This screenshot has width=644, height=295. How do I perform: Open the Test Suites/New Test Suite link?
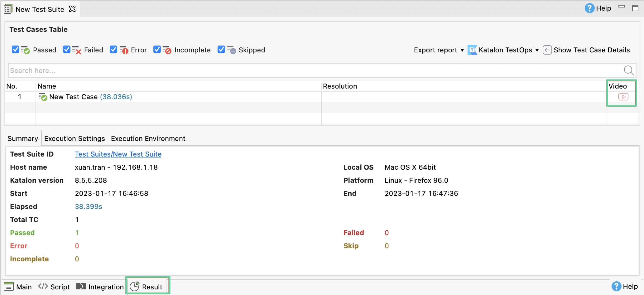[118, 154]
